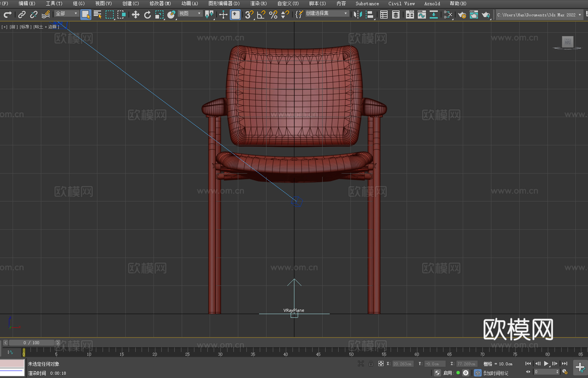Step time slider back with left arrow
588x378 pixels.
(6, 343)
